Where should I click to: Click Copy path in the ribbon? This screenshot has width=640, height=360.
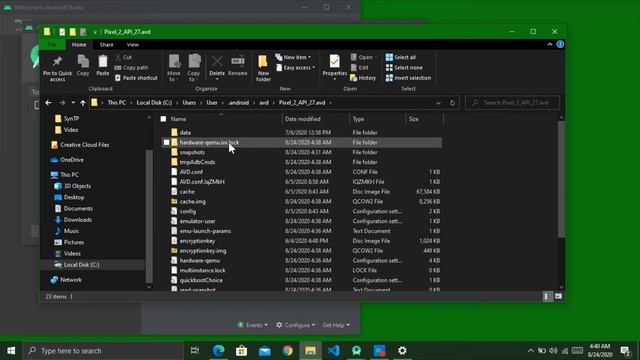pyautogui.click(x=131, y=68)
